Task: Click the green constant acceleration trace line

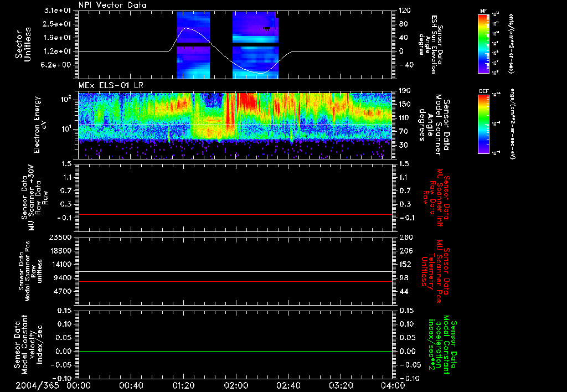Action: click(x=235, y=351)
